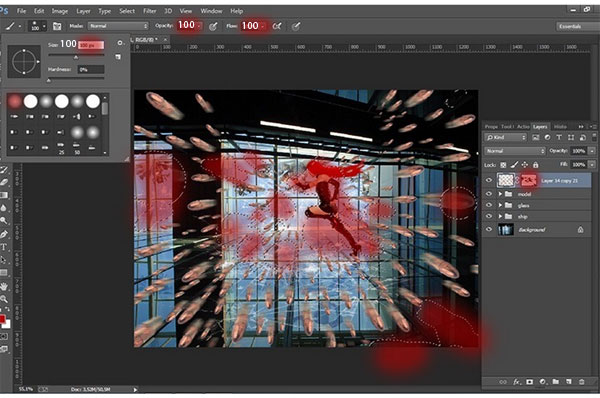Expand the glass layer group
Image resolution: width=600 pixels, height=398 pixels.
500,206
